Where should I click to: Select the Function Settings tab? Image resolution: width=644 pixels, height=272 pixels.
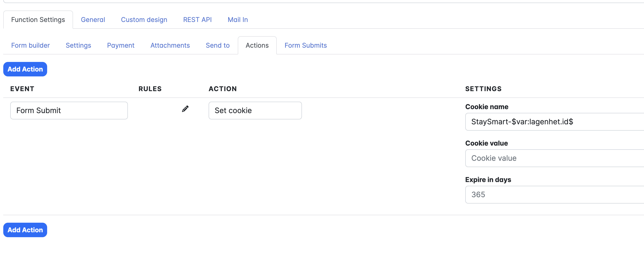pos(38,20)
